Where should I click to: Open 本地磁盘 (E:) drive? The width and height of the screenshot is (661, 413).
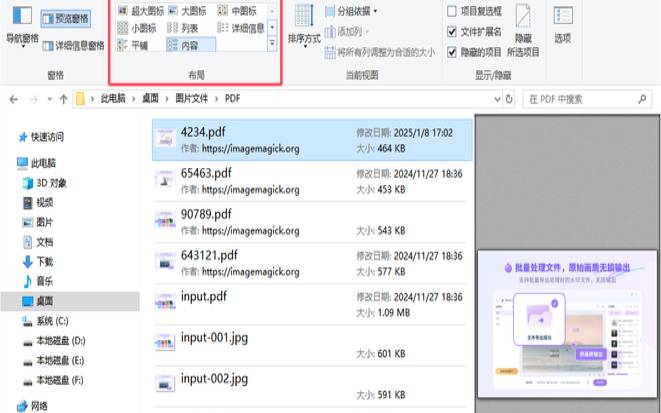[54, 360]
